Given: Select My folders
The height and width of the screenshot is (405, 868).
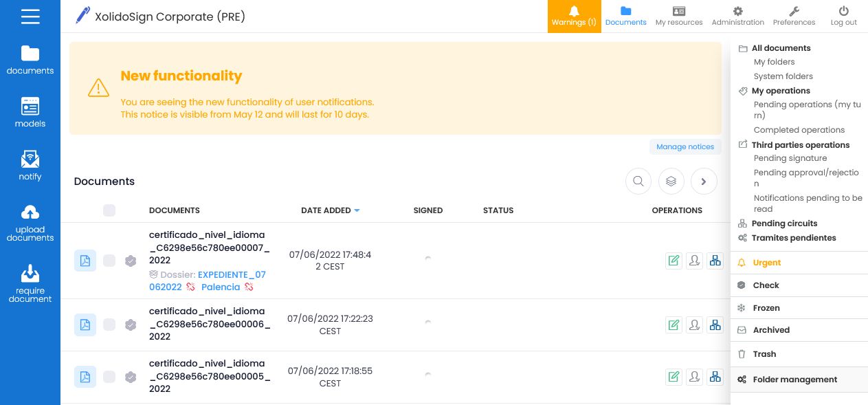Looking at the screenshot, I should pos(774,62).
